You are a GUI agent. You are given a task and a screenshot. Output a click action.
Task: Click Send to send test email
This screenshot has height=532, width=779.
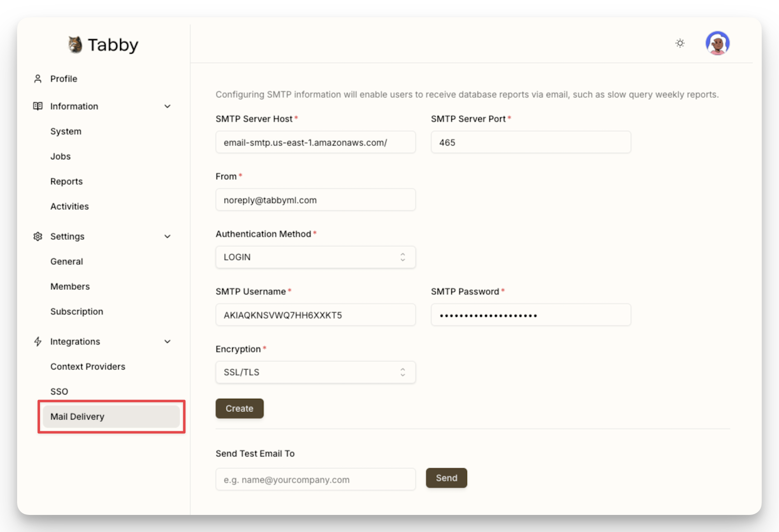(446, 478)
